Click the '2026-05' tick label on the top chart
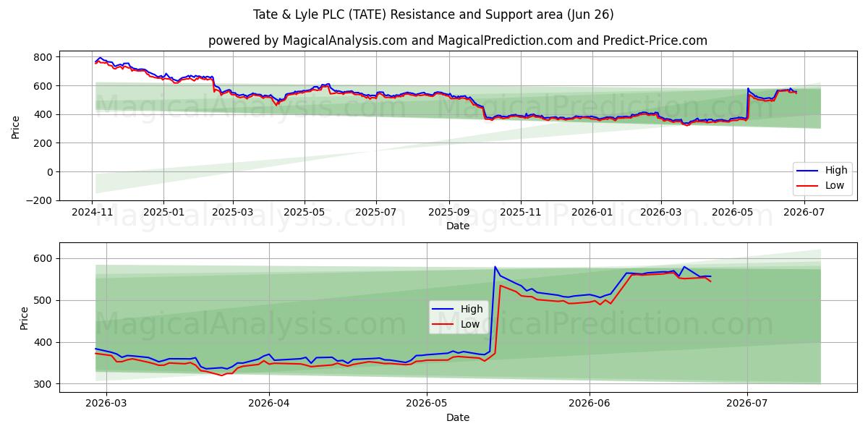The width and height of the screenshot is (868, 434). pos(732,212)
